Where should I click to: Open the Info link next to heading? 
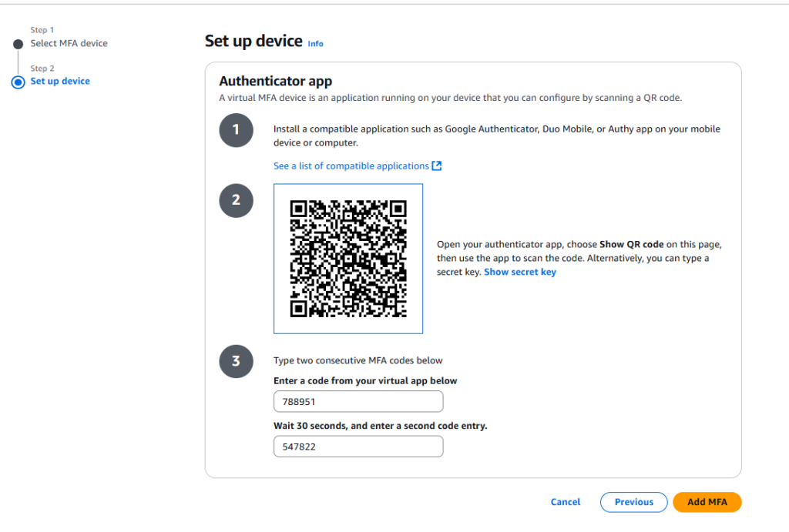pos(315,44)
